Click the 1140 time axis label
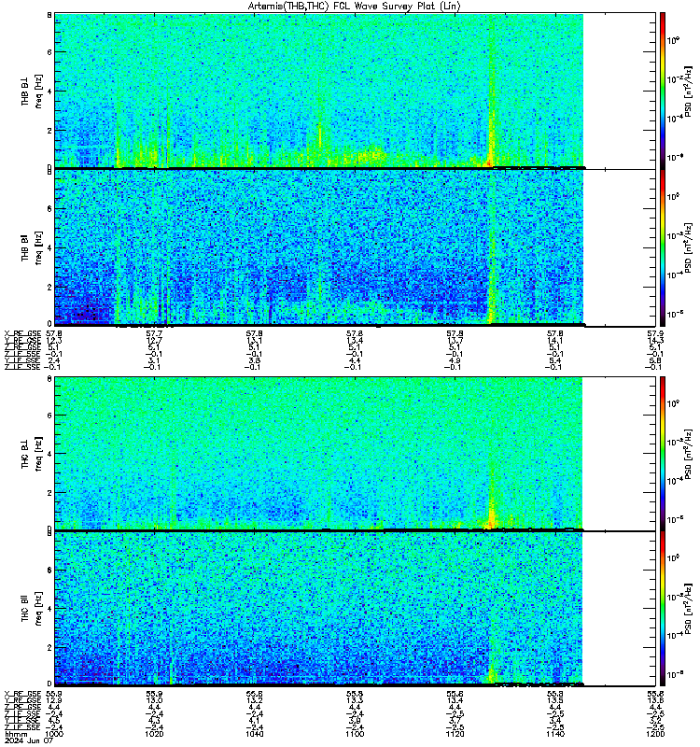This screenshot has height=747, width=700. (555, 734)
